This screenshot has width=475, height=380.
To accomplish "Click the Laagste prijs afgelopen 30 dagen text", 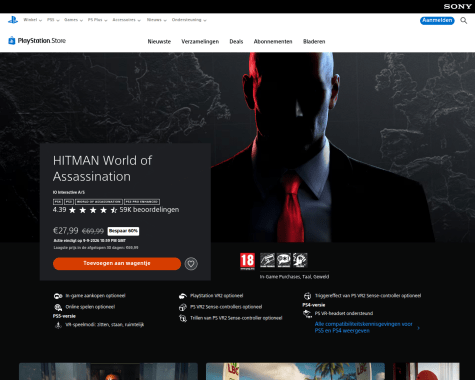I will point(96,248).
